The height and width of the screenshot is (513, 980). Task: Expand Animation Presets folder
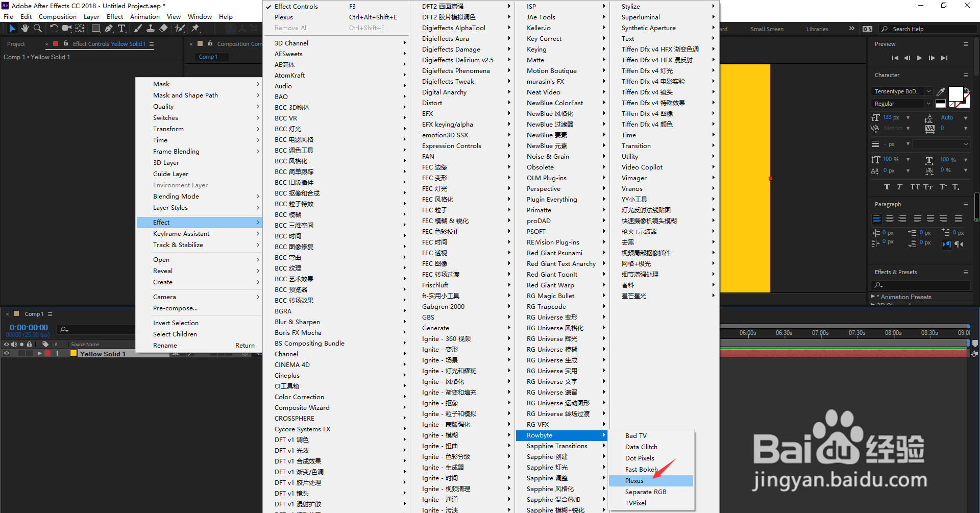(x=873, y=296)
